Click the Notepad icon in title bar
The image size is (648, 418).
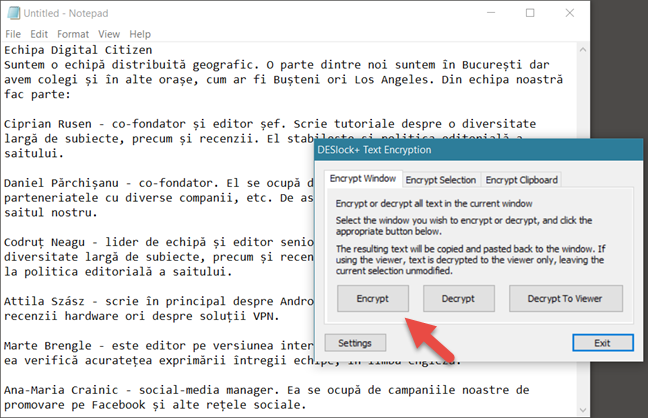click(14, 13)
